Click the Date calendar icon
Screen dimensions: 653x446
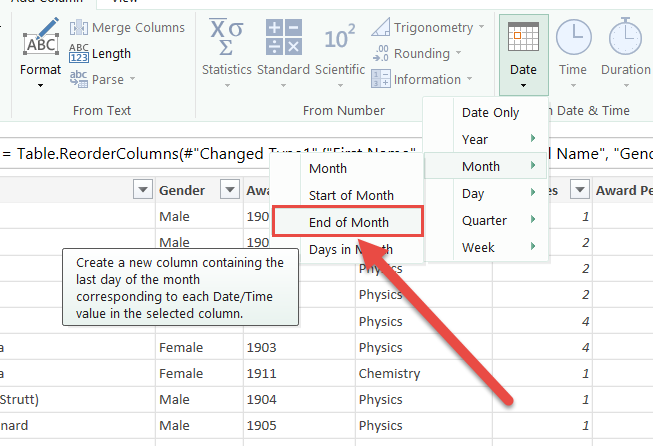coord(523,38)
